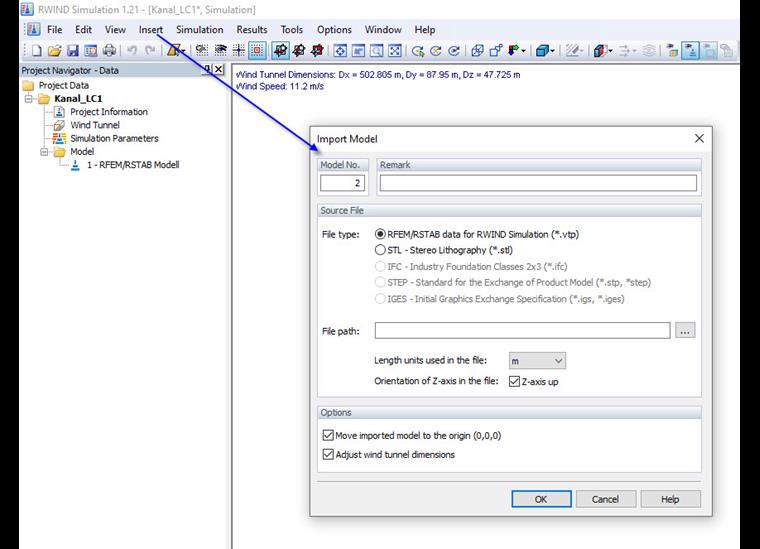Viewport: 760px width, 549px height.
Task: Click the Print icon in toolbar
Action: (x=109, y=50)
